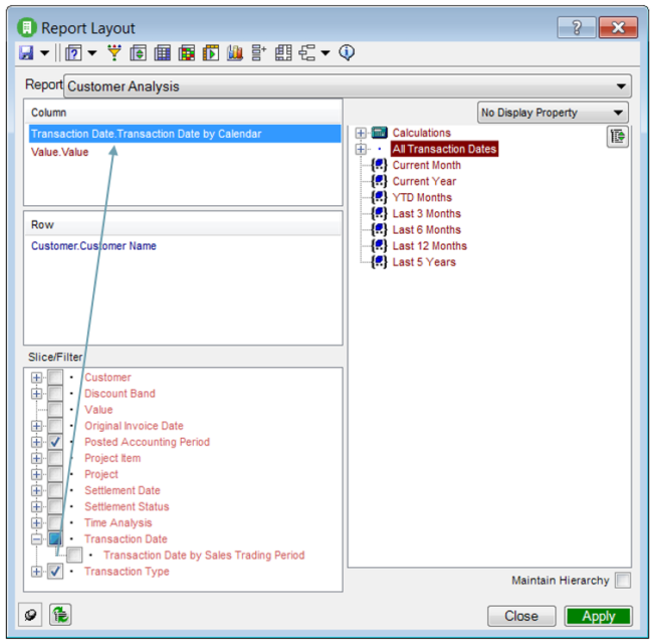Viewport: 654px width, 644px height.
Task: Check the Original Invoice Date checkbox
Action: [55, 426]
